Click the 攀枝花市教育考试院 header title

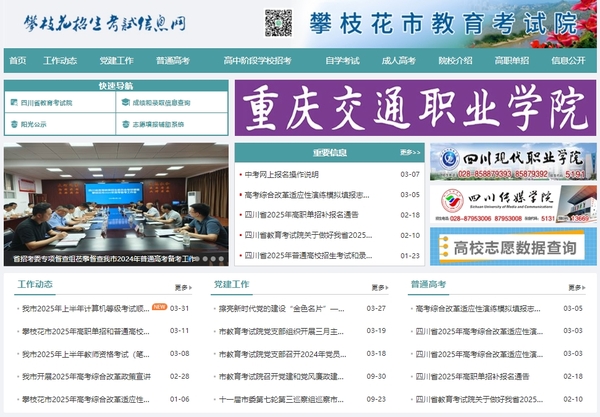click(443, 23)
